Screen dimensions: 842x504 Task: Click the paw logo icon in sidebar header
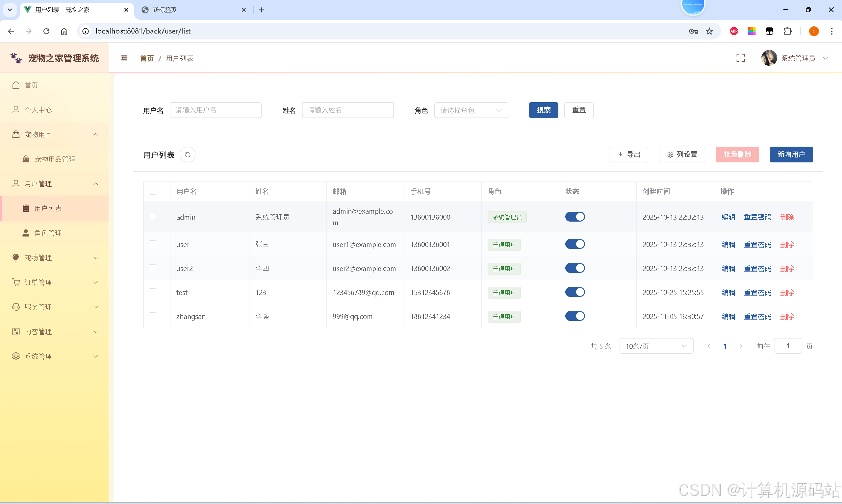pyautogui.click(x=16, y=58)
